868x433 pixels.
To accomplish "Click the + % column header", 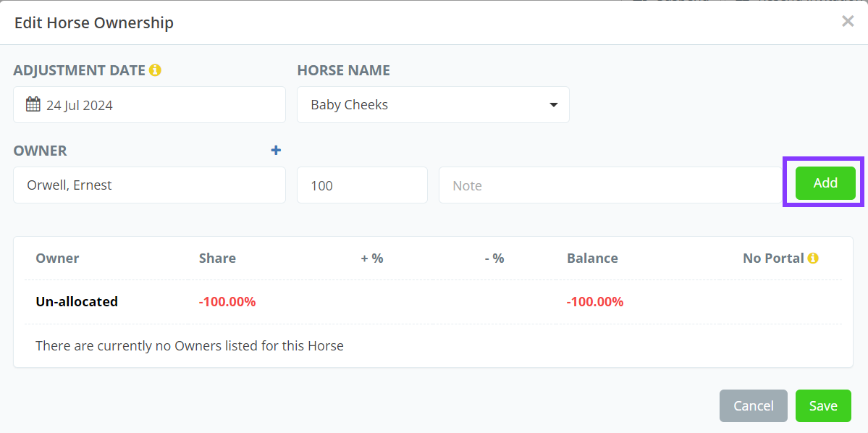I will pyautogui.click(x=372, y=258).
